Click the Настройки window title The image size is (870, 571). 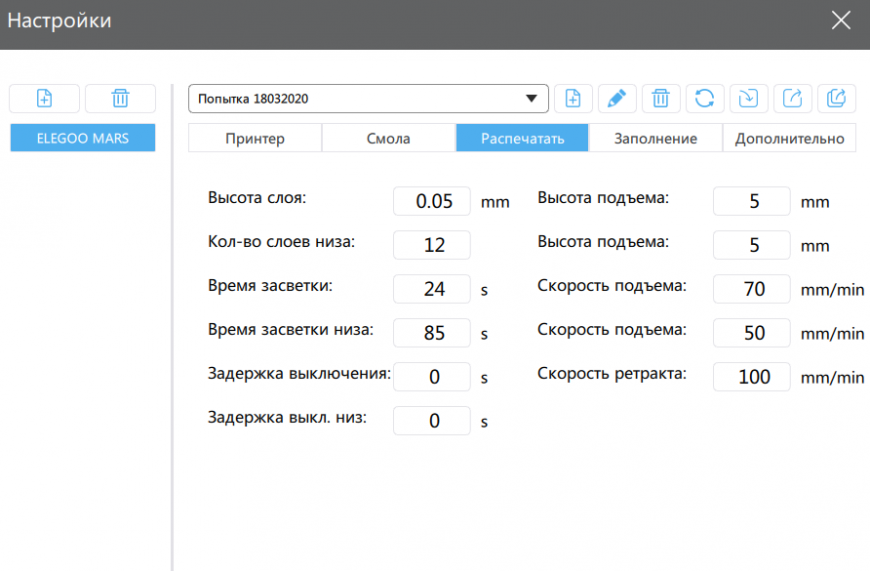pyautogui.click(x=59, y=21)
